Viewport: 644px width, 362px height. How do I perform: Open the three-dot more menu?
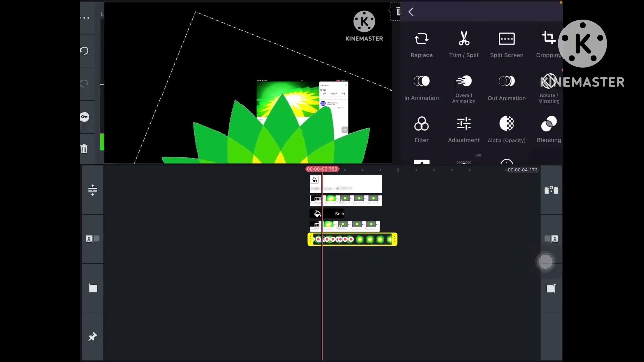click(86, 18)
